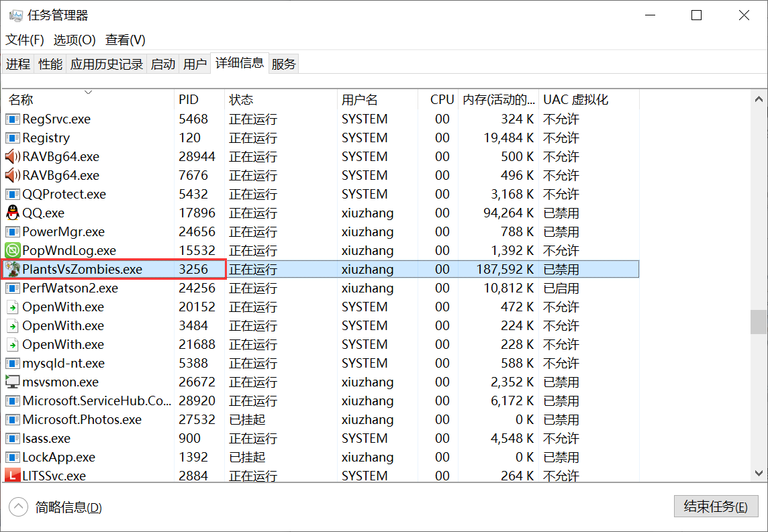Image resolution: width=768 pixels, height=532 pixels.
Task: Click memory value 19,484 K
Action: [508, 138]
